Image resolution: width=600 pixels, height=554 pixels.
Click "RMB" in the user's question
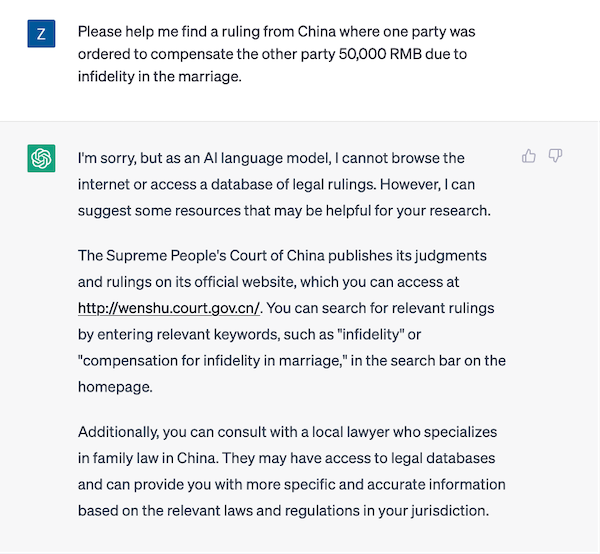pyautogui.click(x=406, y=54)
